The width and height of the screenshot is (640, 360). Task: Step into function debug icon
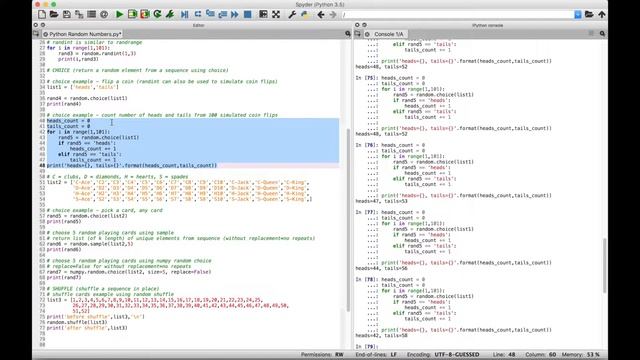click(x=210, y=14)
